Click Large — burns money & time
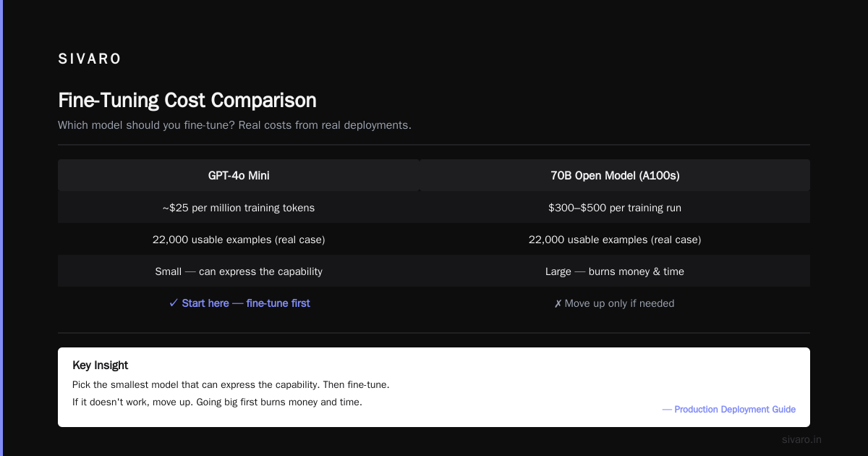Image resolution: width=868 pixels, height=456 pixels. click(615, 271)
